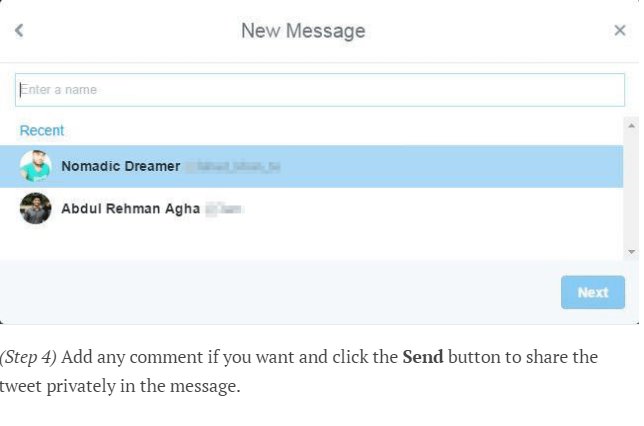
Task: Click the '(Step 4)' italic text
Action: (x=28, y=357)
